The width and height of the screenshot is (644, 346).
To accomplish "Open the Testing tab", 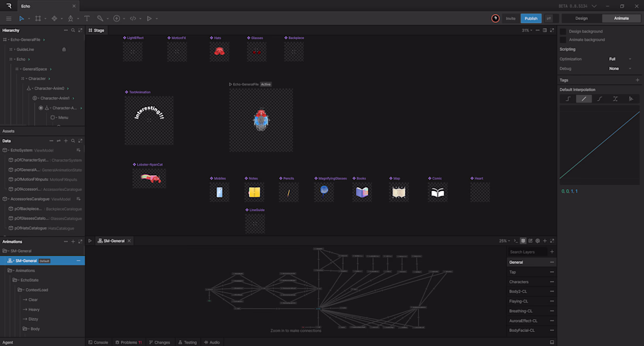I will pyautogui.click(x=188, y=342).
